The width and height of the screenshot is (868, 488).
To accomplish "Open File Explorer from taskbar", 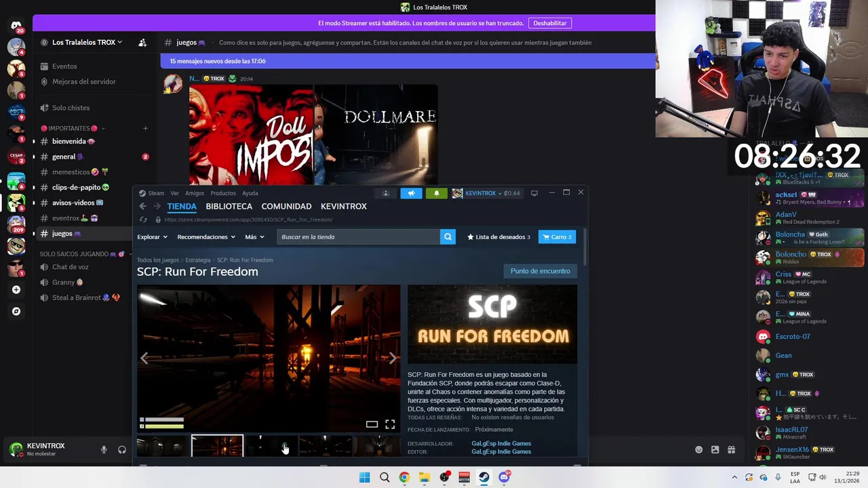I will [425, 477].
